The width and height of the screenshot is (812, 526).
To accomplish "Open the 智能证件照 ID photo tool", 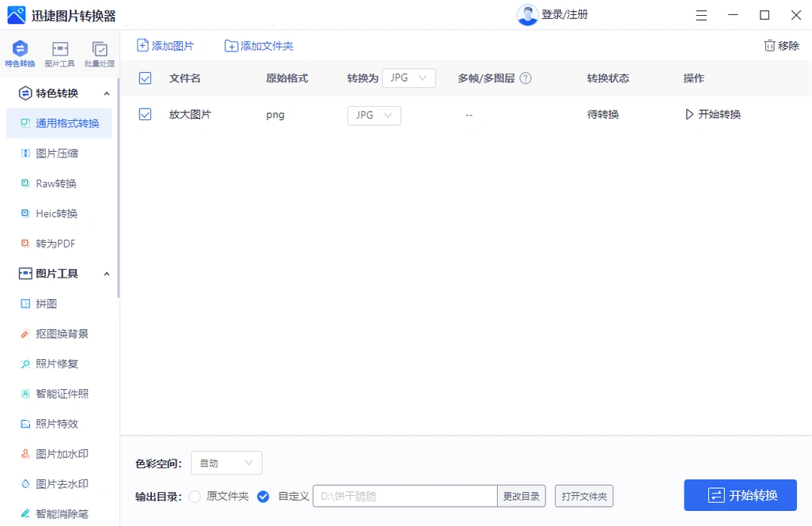I will pos(57,393).
